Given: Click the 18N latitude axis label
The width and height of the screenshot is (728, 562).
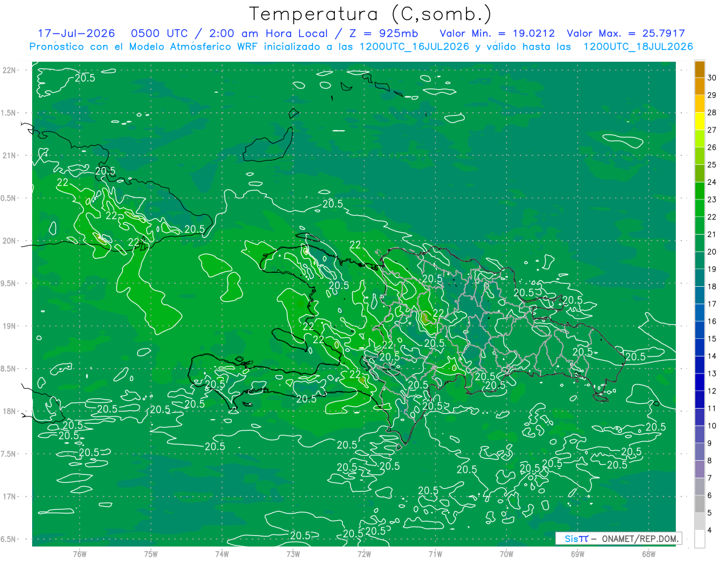Looking at the screenshot, I should click(10, 411).
